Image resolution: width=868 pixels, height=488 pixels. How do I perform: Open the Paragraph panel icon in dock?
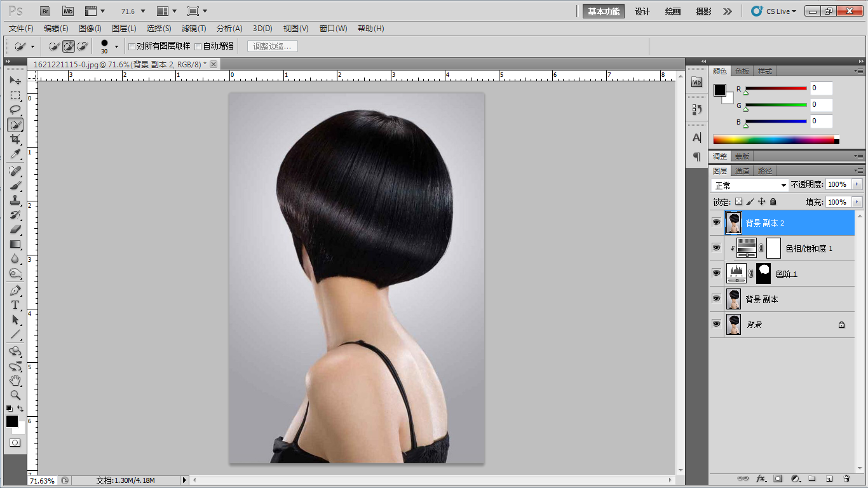pos(697,156)
